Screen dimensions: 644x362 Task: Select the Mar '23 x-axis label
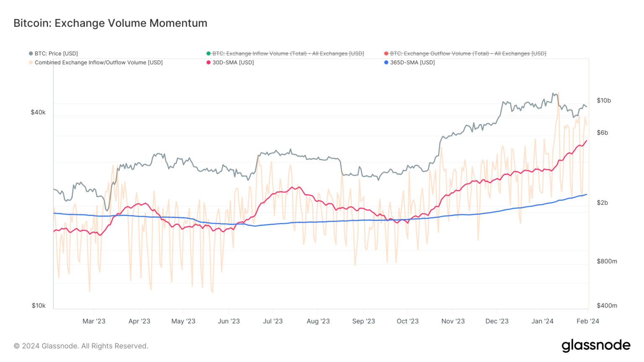click(94, 321)
